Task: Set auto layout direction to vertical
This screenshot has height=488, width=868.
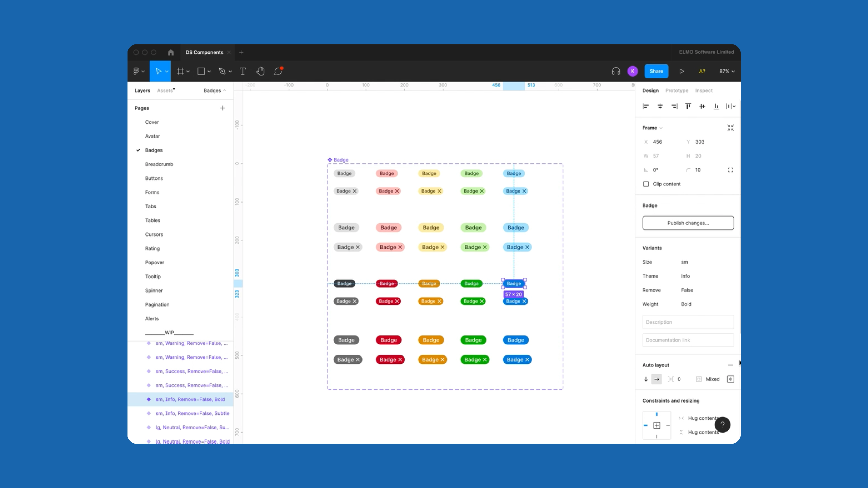Action: coord(646,379)
